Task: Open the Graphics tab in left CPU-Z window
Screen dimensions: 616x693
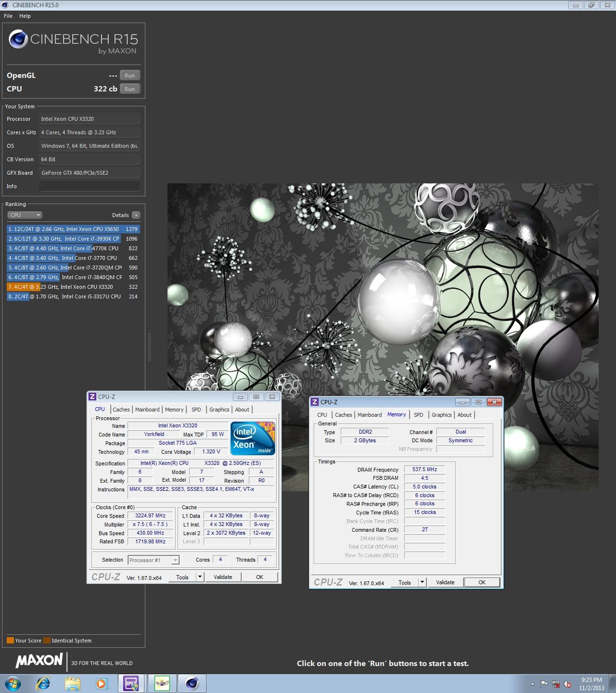Action: [x=219, y=410]
